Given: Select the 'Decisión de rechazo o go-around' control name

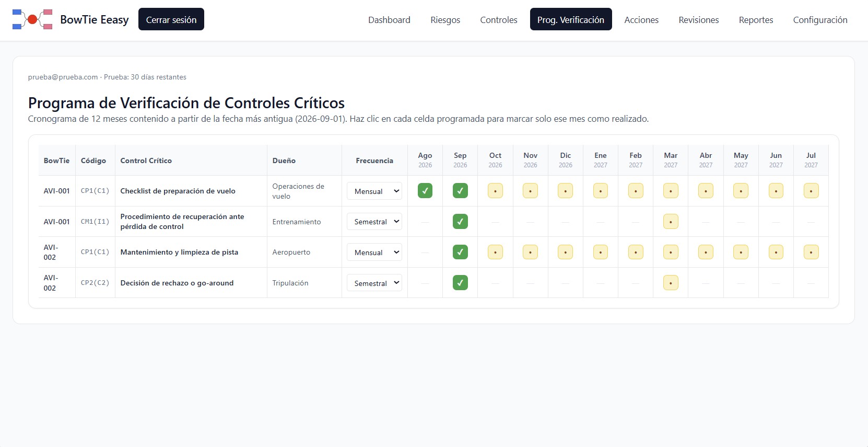Looking at the screenshot, I should (x=177, y=283).
